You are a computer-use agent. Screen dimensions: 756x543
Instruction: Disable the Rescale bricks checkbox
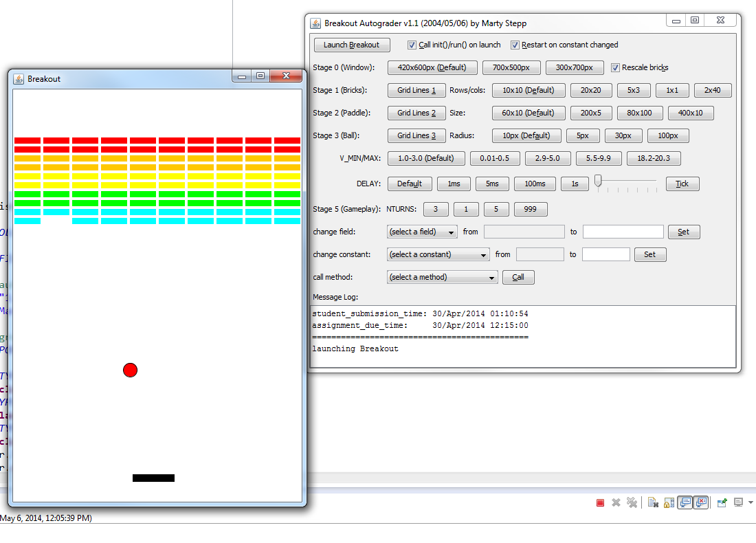(615, 68)
